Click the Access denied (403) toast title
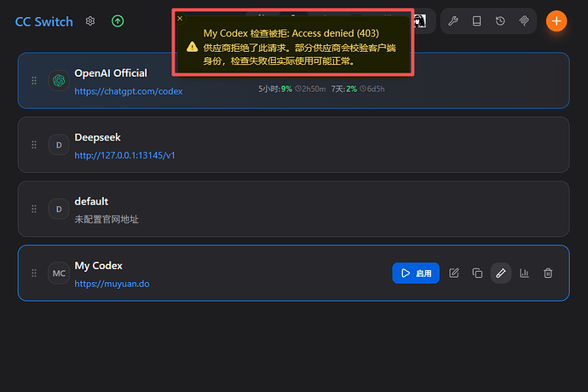588x392 pixels. point(291,33)
